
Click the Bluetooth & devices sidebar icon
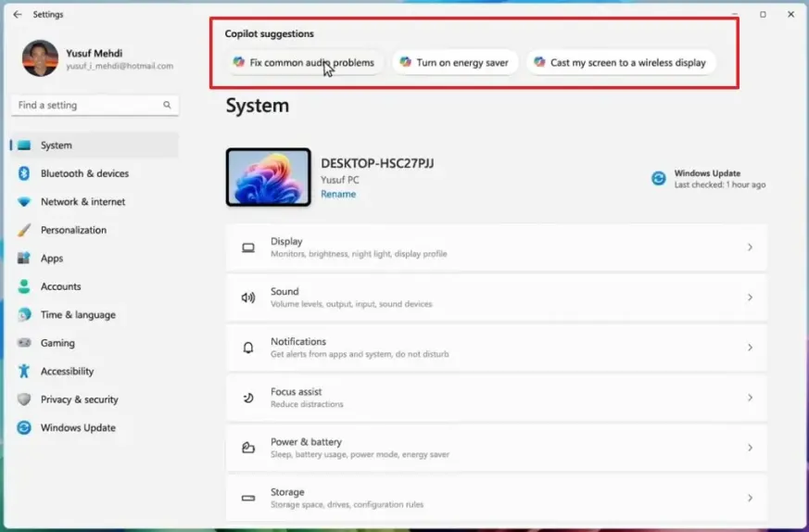pos(24,173)
